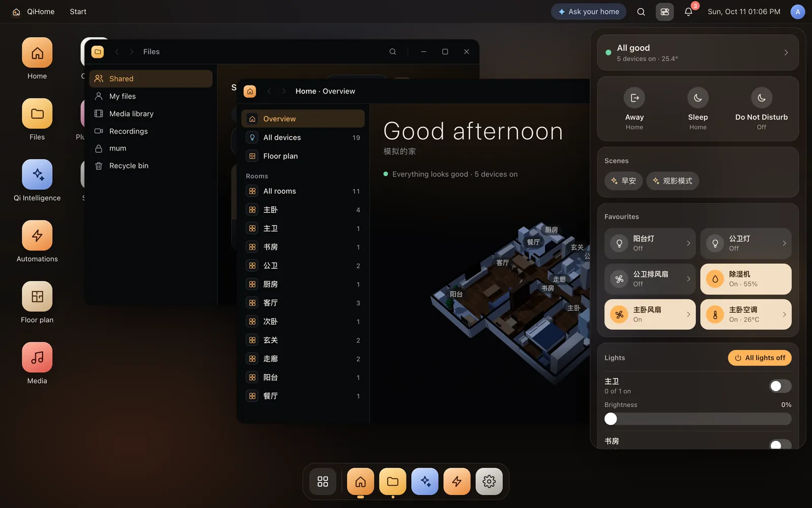Expand the 主卧风扇 chevron
Image resolution: width=812 pixels, height=508 pixels.
point(689,314)
